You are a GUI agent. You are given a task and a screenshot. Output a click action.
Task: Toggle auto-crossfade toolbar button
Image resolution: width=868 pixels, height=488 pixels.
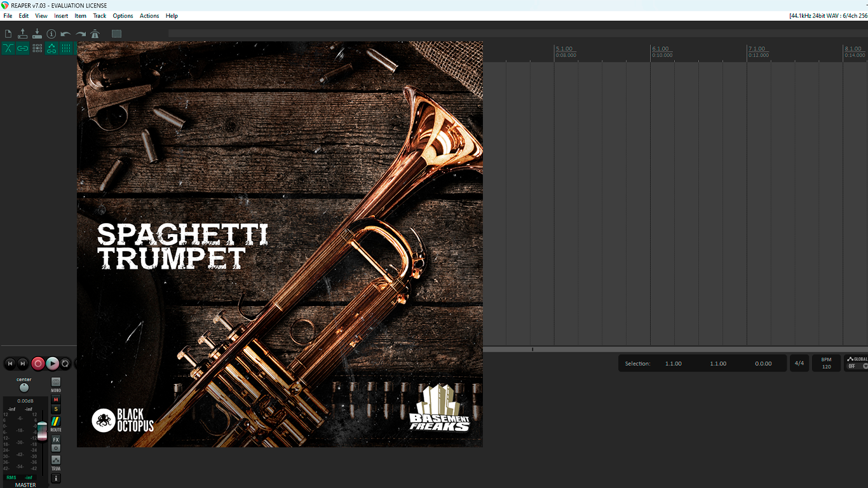coord(8,48)
